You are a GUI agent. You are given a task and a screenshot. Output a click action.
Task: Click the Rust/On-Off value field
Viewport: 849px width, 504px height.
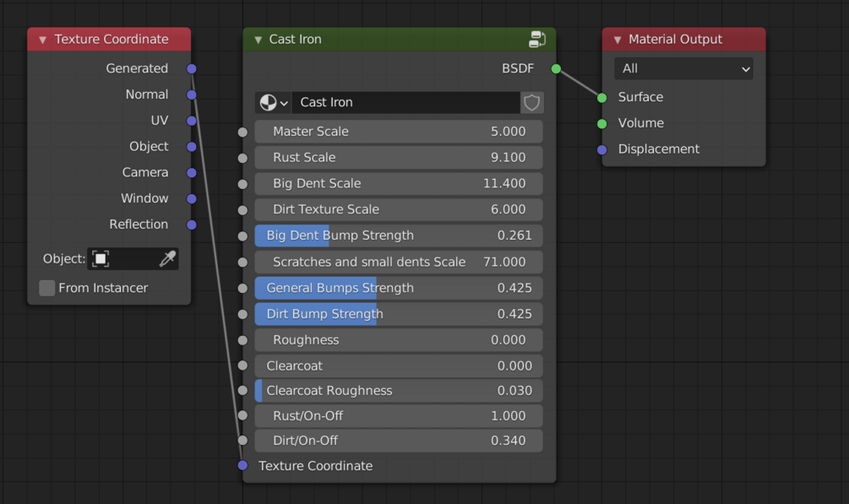(x=399, y=415)
